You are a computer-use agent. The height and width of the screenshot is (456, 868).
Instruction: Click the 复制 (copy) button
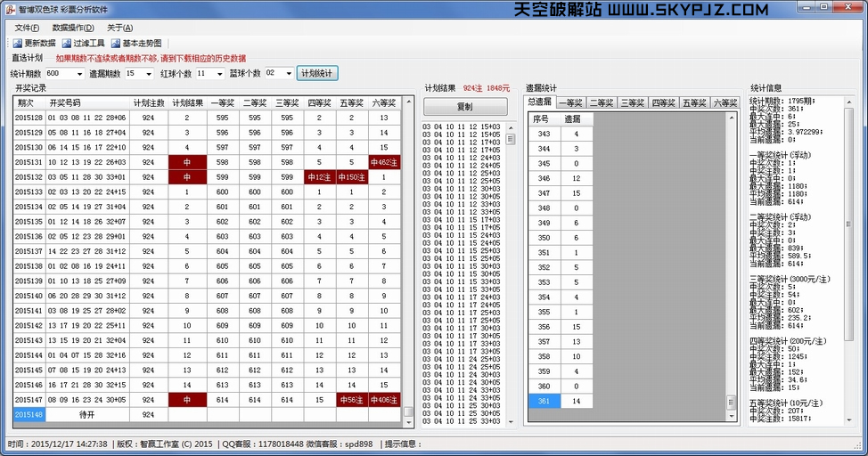[464, 107]
